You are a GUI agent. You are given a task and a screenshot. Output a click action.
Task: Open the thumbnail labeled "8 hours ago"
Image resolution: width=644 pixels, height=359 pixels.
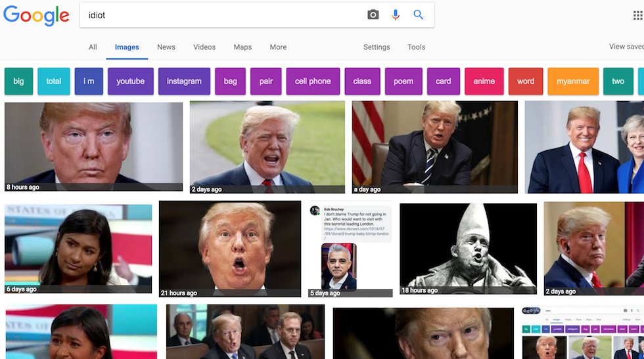click(93, 146)
